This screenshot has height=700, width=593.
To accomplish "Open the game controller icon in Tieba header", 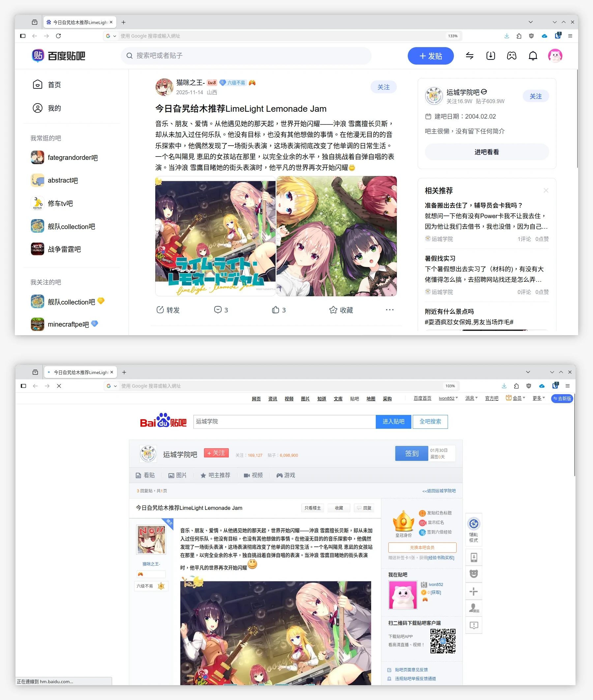I will tap(511, 56).
